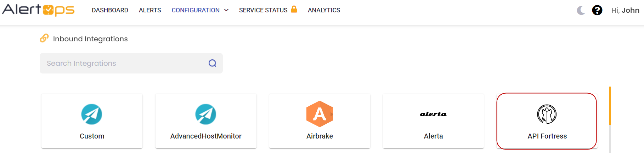This screenshot has width=644, height=153.
Task: Select the Airbrake hexagon logo
Action: 320,114
